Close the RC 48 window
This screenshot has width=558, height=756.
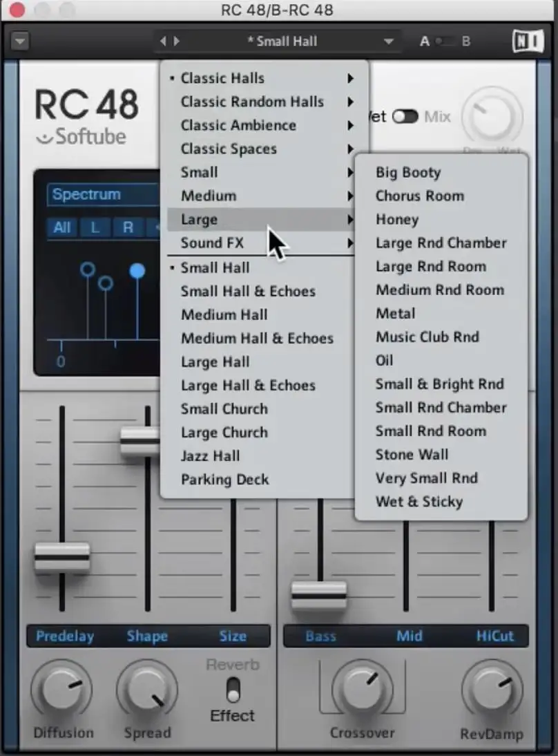click(x=17, y=10)
